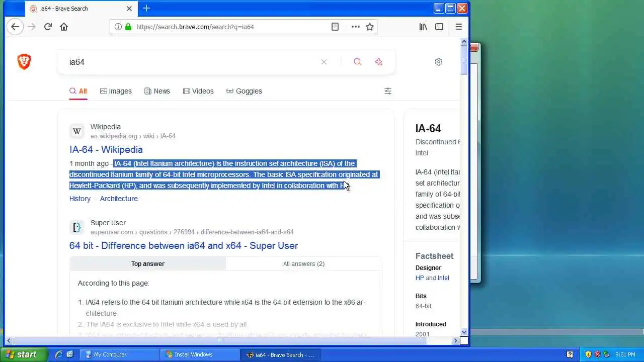
Task: Open Brave AI answer sparkle icon
Action: (379, 62)
